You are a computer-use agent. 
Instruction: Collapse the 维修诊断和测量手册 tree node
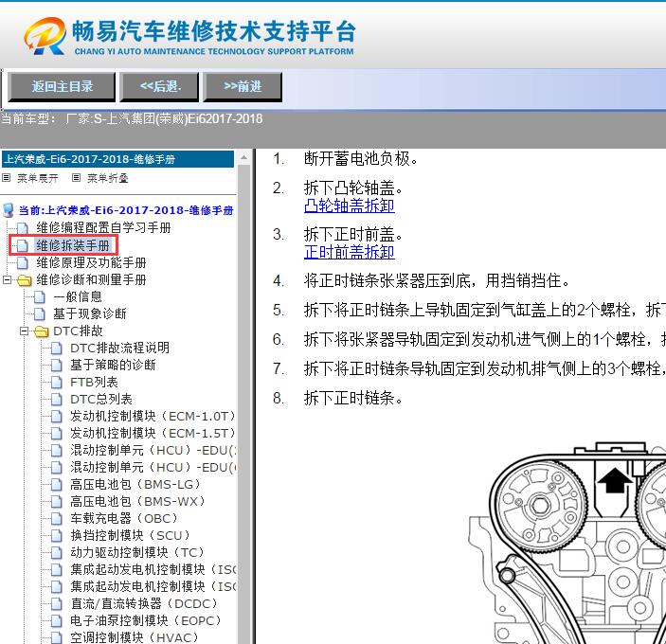8,279
